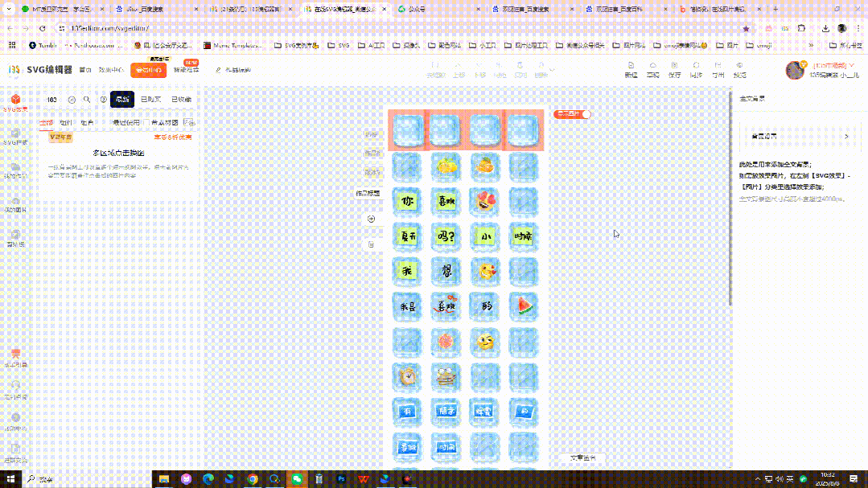
Task: Show hidden system tray icons
Action: [757, 479]
